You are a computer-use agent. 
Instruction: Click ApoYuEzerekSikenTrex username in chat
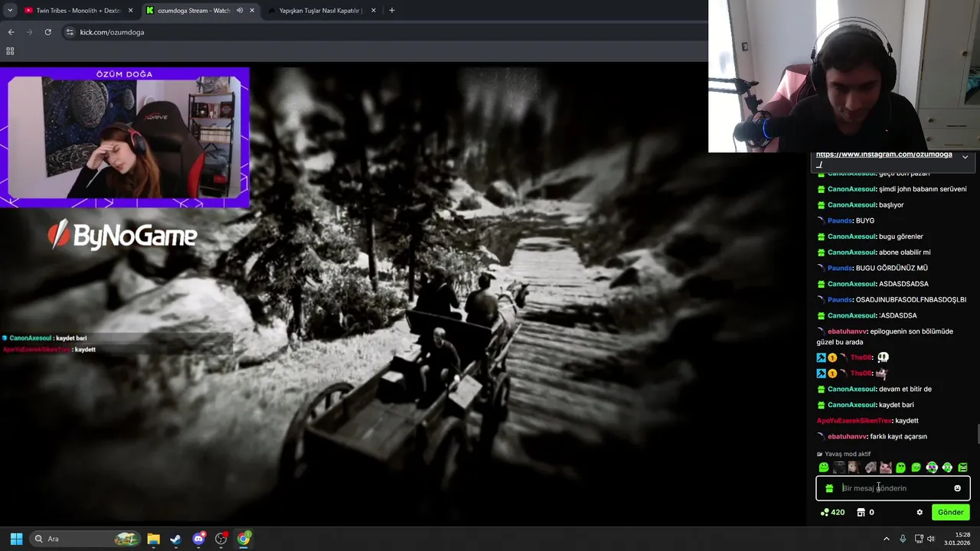click(x=854, y=421)
